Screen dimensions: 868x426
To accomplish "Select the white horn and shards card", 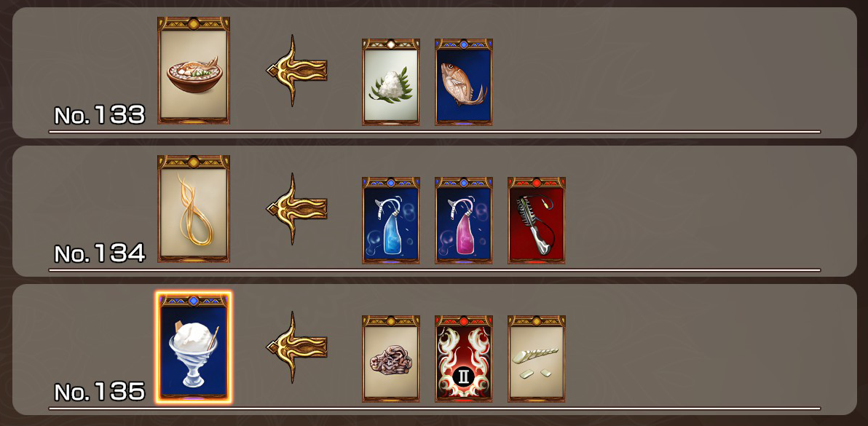I will coord(537,358).
